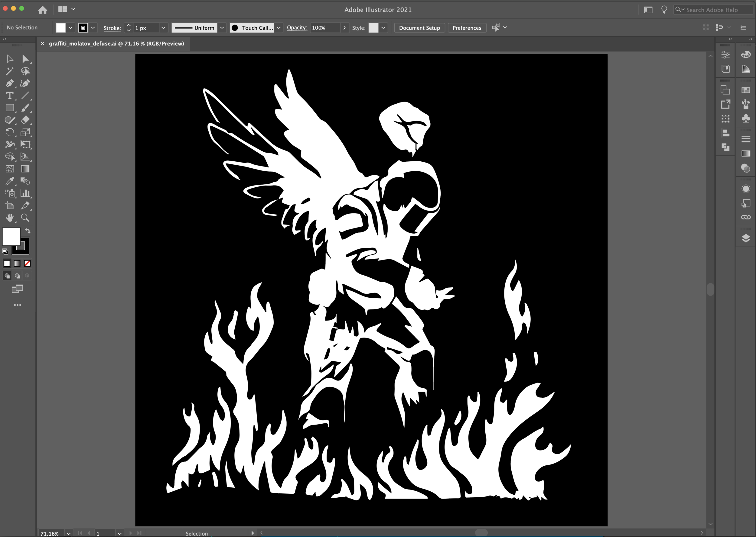Select the Magic Wand tool
756x537 pixels.
click(10, 71)
